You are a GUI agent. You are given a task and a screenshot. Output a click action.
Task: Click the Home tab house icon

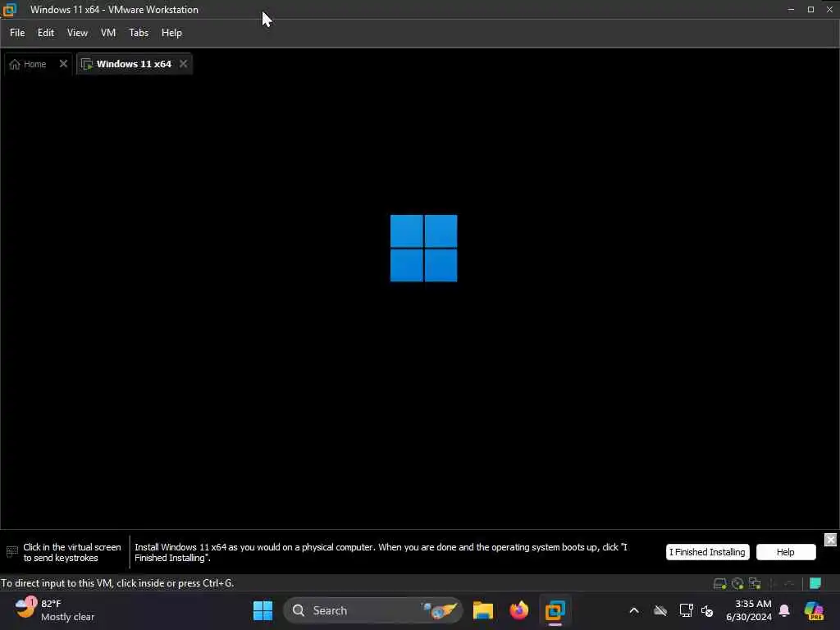pyautogui.click(x=15, y=64)
